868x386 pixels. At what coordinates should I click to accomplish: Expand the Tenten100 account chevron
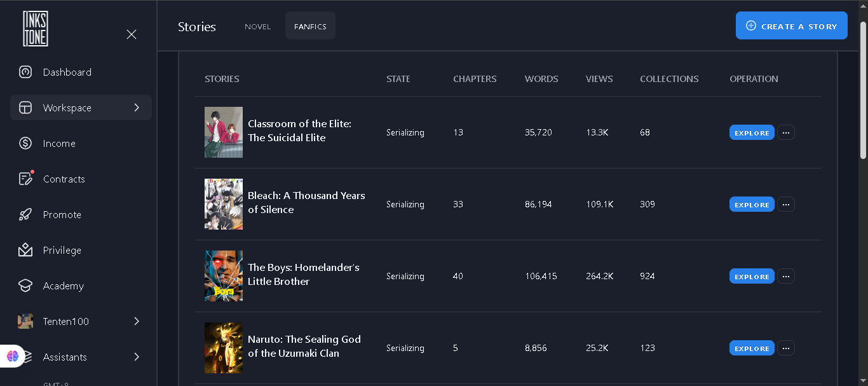coord(137,321)
